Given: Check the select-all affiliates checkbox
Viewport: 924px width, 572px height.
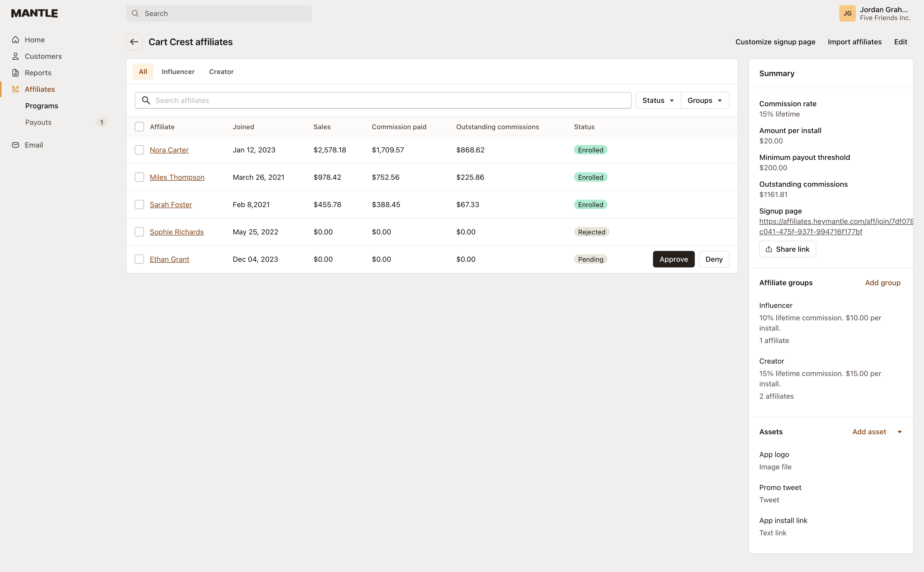Looking at the screenshot, I should (x=139, y=127).
